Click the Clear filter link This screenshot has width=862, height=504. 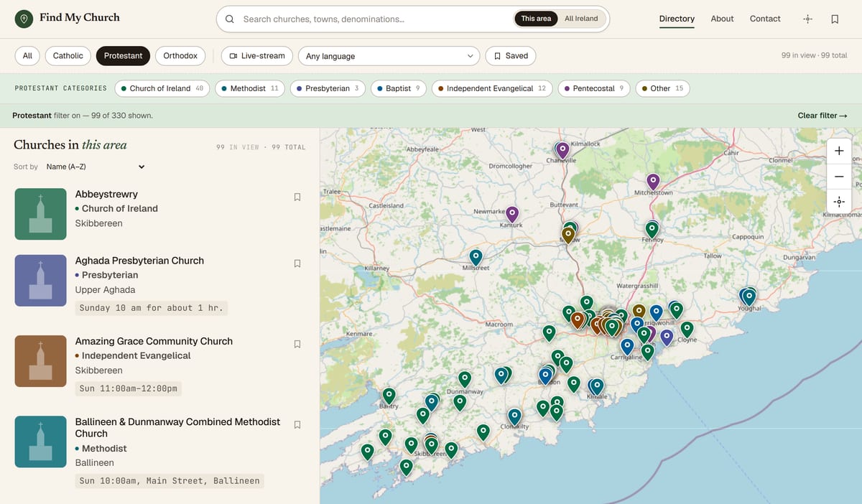click(822, 116)
